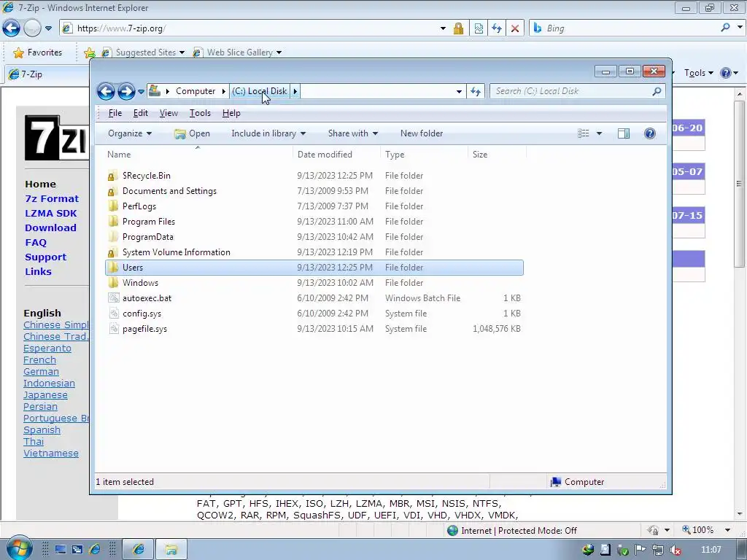Open the German language link
Viewport: 747px width, 560px height.
[41, 371]
